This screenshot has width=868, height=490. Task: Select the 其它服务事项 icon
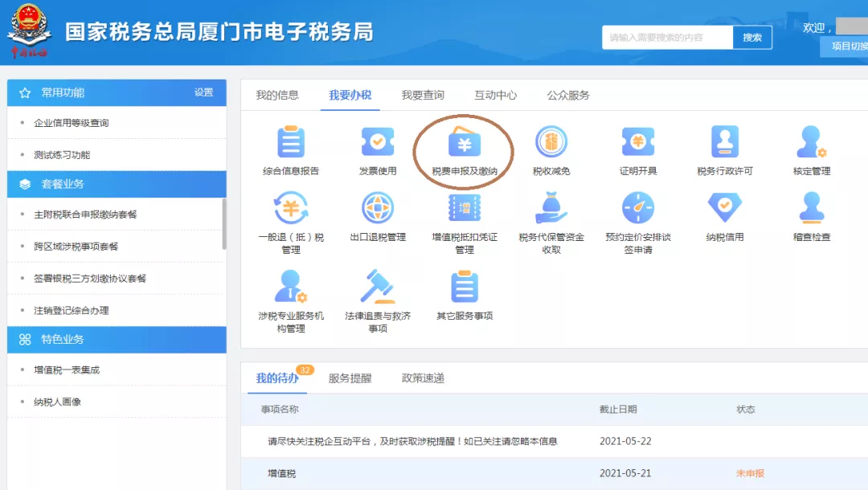[x=462, y=293]
